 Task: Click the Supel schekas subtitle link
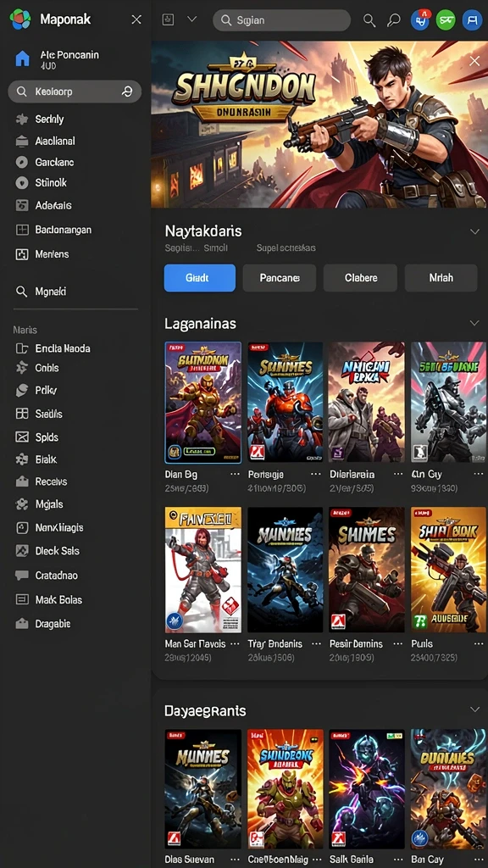286,248
